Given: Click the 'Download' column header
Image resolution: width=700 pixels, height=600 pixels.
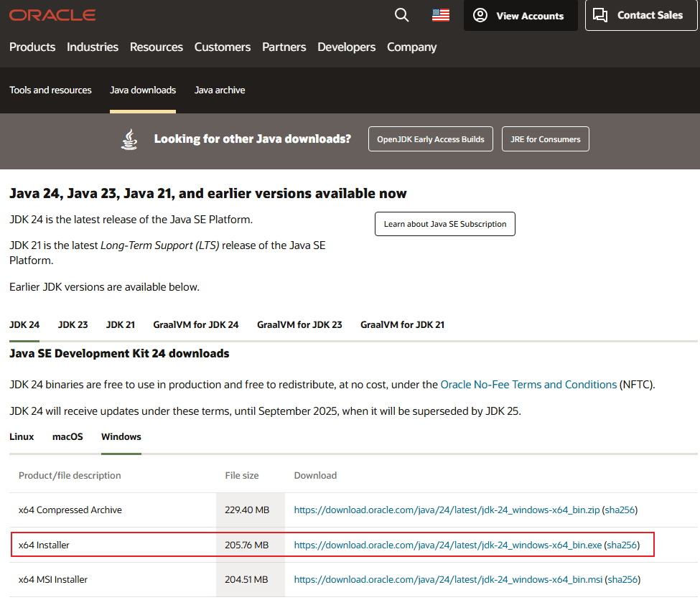Looking at the screenshot, I should click(315, 475).
